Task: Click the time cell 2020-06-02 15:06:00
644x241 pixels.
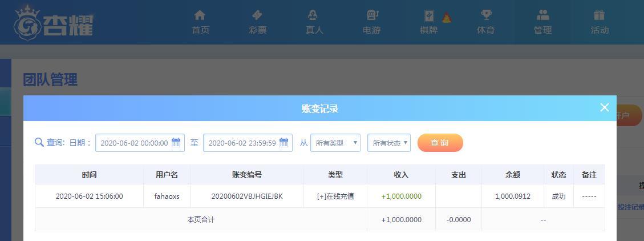Action: coord(89,196)
